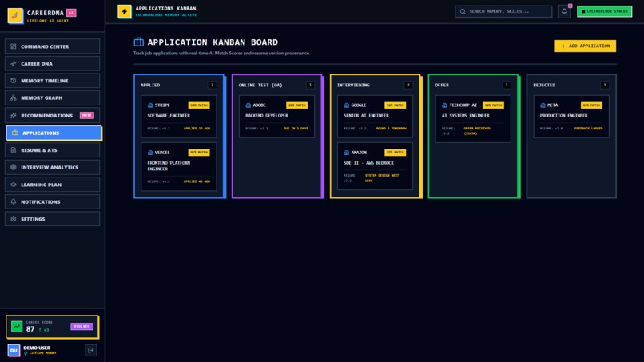Click the Amazon company building icon
The image size is (644, 362).
coord(346,153)
